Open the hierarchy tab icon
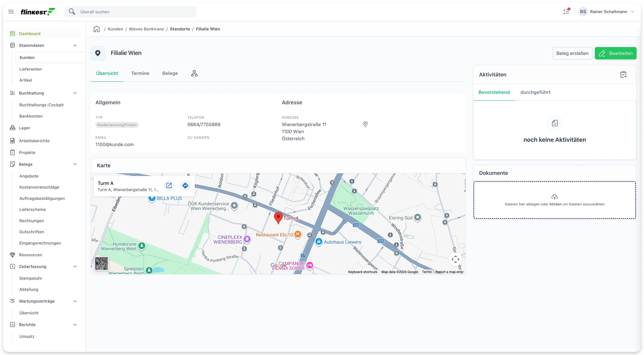 194,73
